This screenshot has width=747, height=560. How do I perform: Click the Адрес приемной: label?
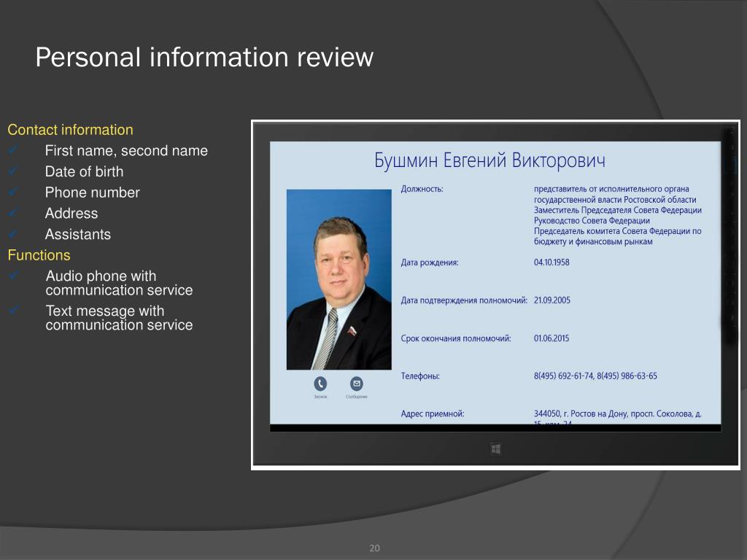pos(432,414)
